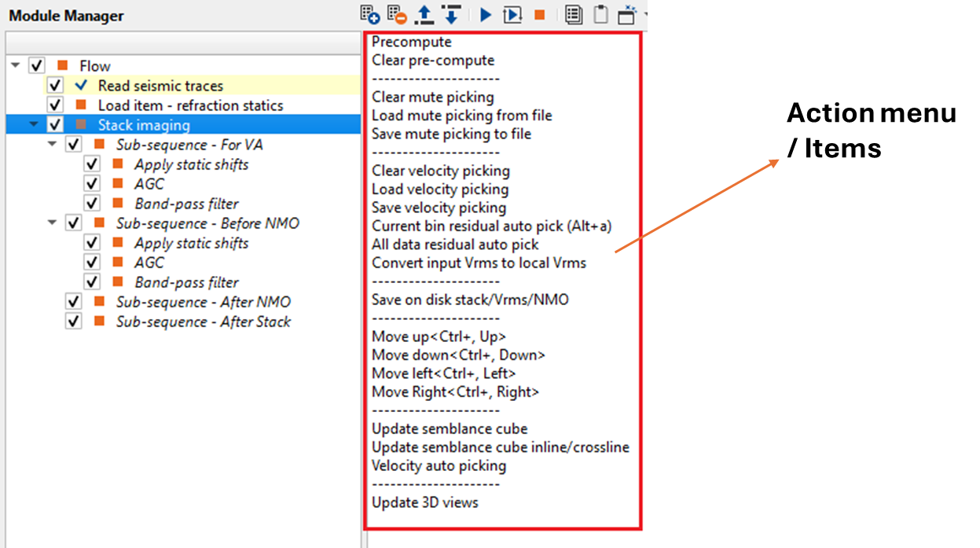The width and height of the screenshot is (980, 548).
Task: Choose Update semblance cube inline/crossline
Action: point(501,447)
